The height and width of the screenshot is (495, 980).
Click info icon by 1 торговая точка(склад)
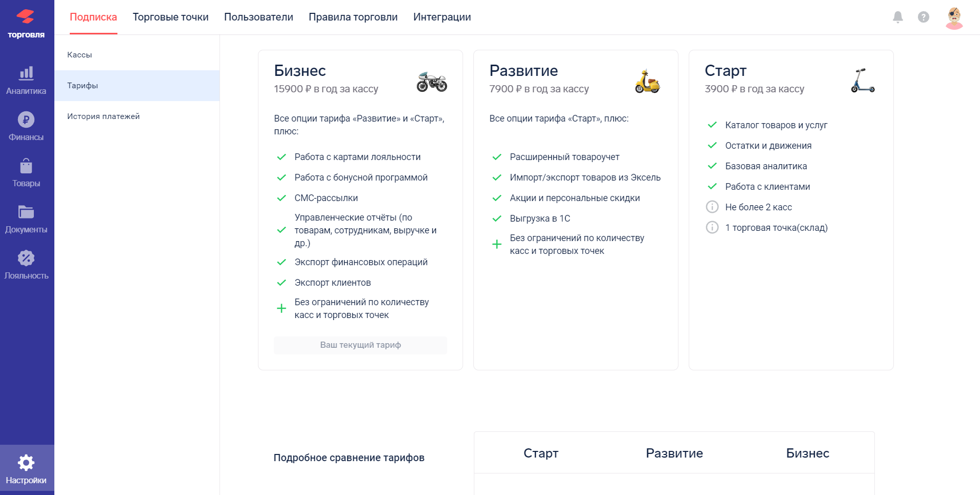click(712, 227)
